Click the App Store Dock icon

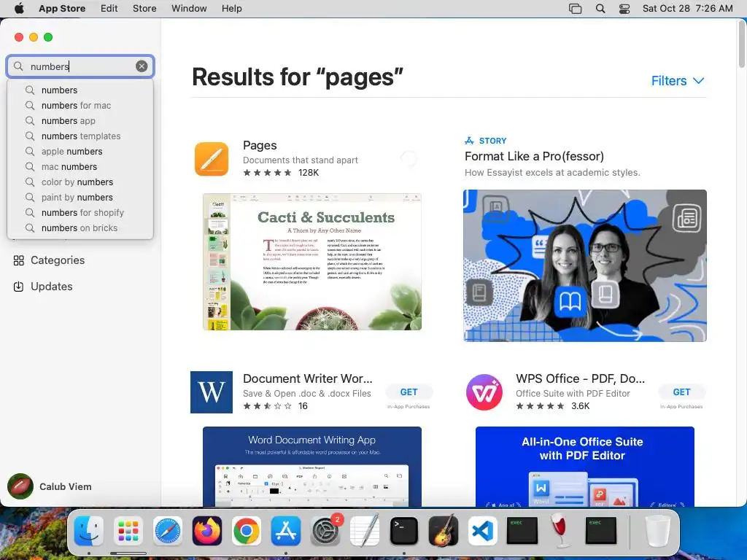[286, 531]
